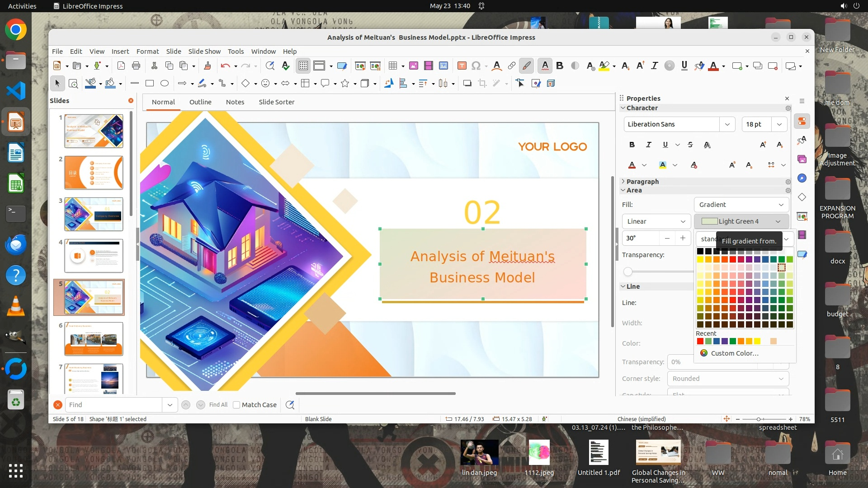Viewport: 868px width, 488px height.
Task: Click the Find All button
Action: 218,405
